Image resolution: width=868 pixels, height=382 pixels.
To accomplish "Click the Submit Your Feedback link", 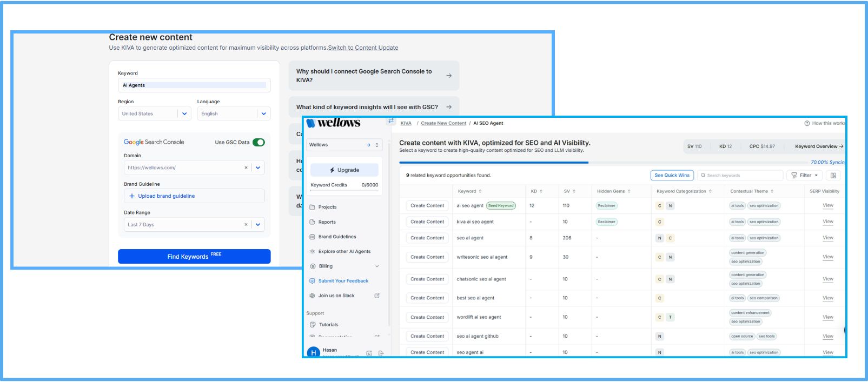I will tap(343, 281).
